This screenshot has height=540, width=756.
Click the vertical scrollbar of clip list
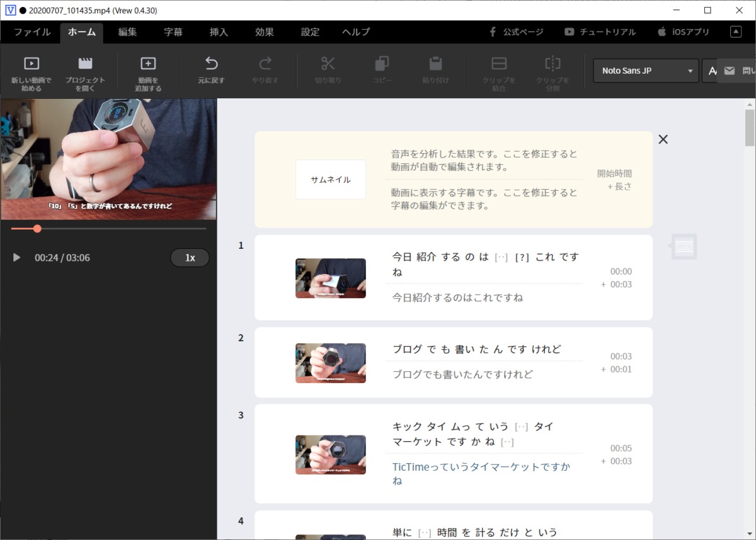coord(750,128)
